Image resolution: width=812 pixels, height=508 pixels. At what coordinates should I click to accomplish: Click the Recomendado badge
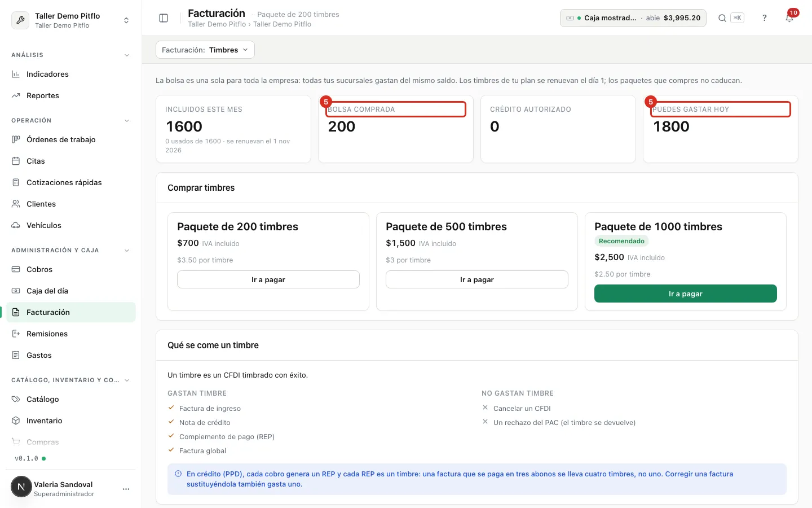click(621, 241)
